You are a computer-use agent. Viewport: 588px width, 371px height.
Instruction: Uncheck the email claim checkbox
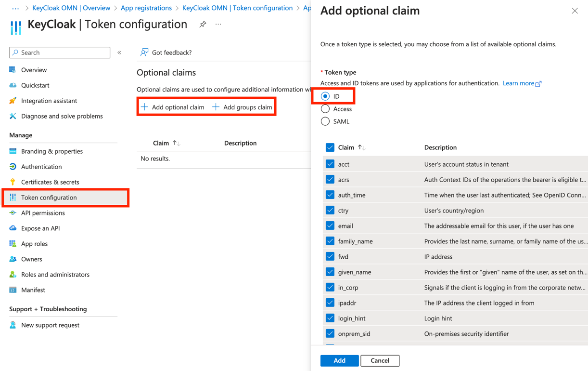330,226
